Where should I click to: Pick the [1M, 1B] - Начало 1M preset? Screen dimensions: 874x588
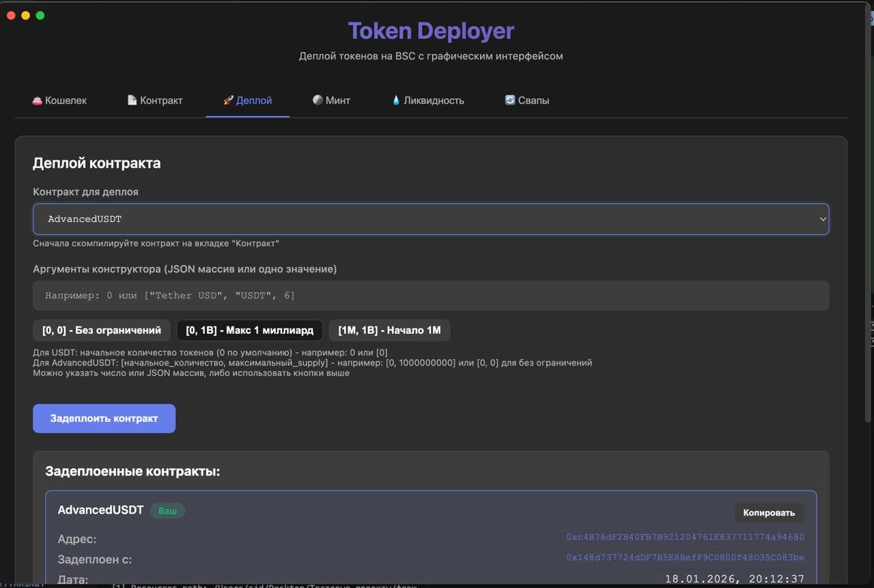click(389, 331)
